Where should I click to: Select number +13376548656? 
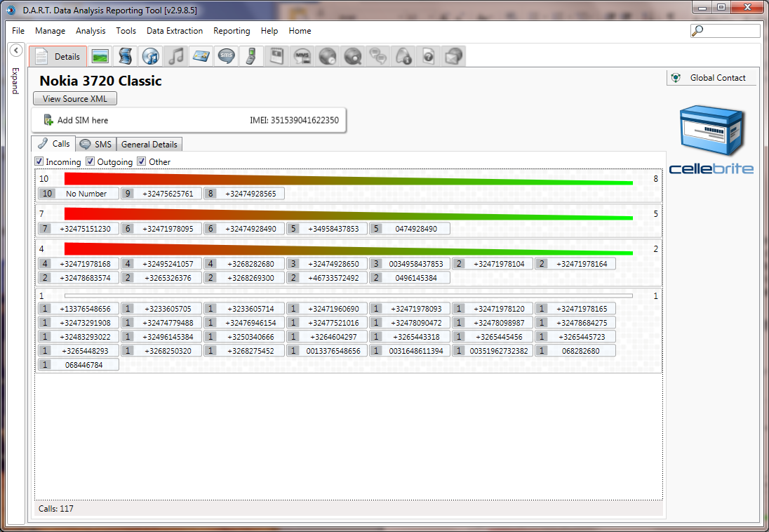coord(79,309)
